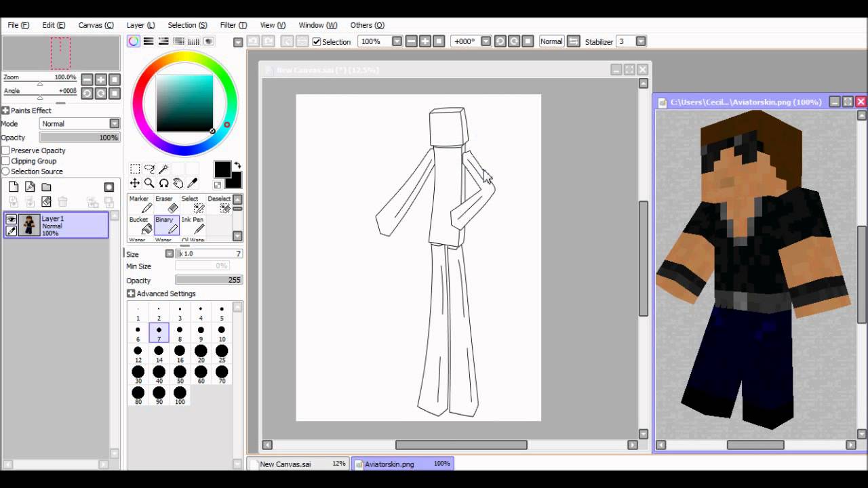This screenshot has height=488, width=868.
Task: Zoom in using navigator plus button
Action: point(100,79)
